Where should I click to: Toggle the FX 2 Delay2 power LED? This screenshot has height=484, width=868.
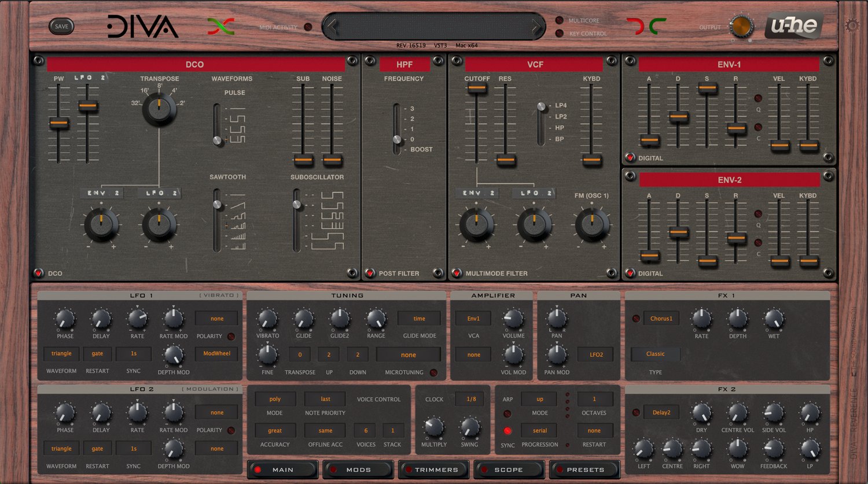click(636, 412)
